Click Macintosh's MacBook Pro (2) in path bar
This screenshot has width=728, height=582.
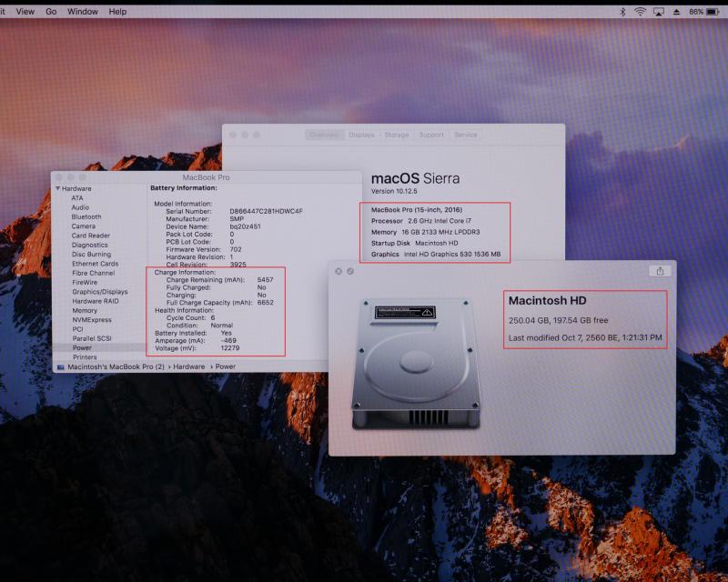tap(116, 366)
